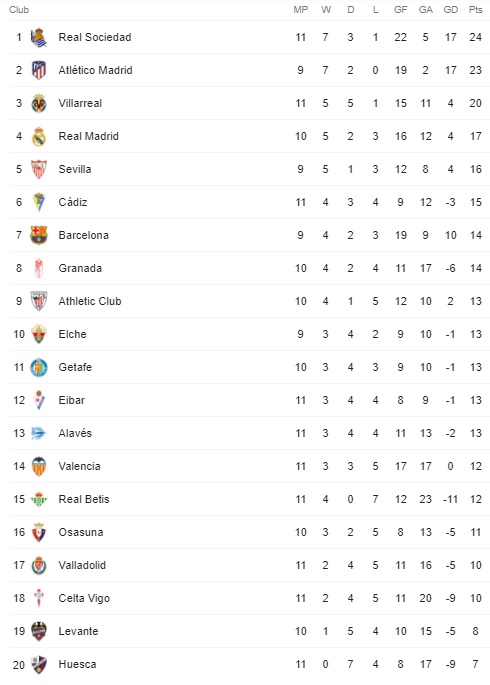Click the Barcelona club crest
Viewport: 490px width, 685px height.
[x=38, y=235]
